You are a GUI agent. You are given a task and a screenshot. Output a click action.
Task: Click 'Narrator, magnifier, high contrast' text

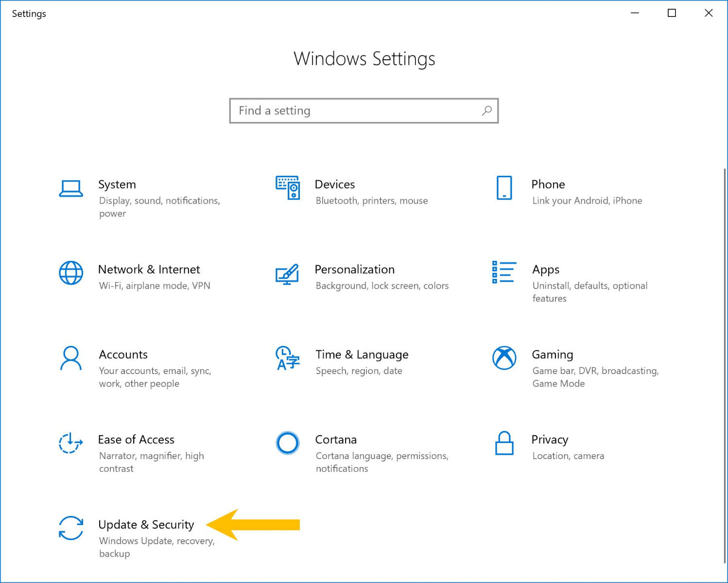point(152,462)
